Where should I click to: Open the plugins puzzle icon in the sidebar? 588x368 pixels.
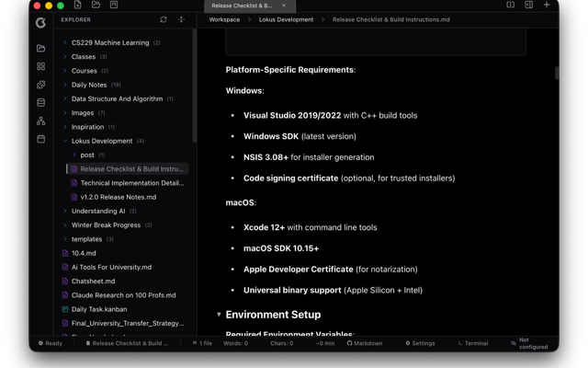[x=40, y=85]
